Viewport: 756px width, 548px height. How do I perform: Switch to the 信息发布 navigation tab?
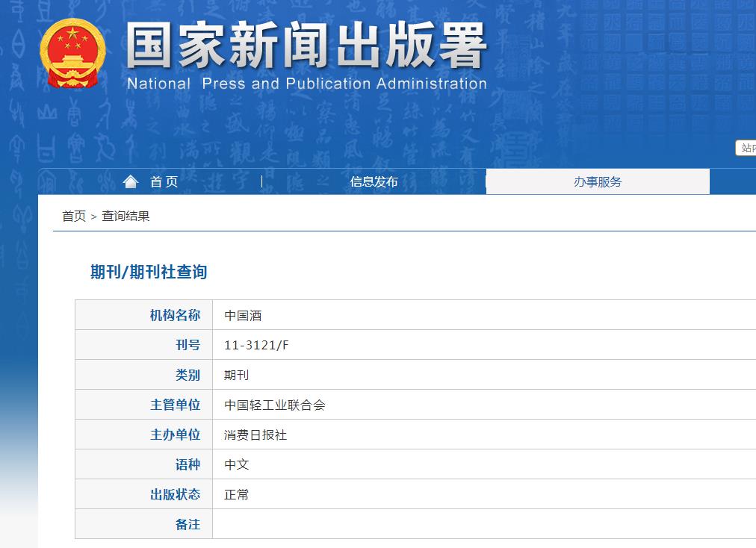374,181
